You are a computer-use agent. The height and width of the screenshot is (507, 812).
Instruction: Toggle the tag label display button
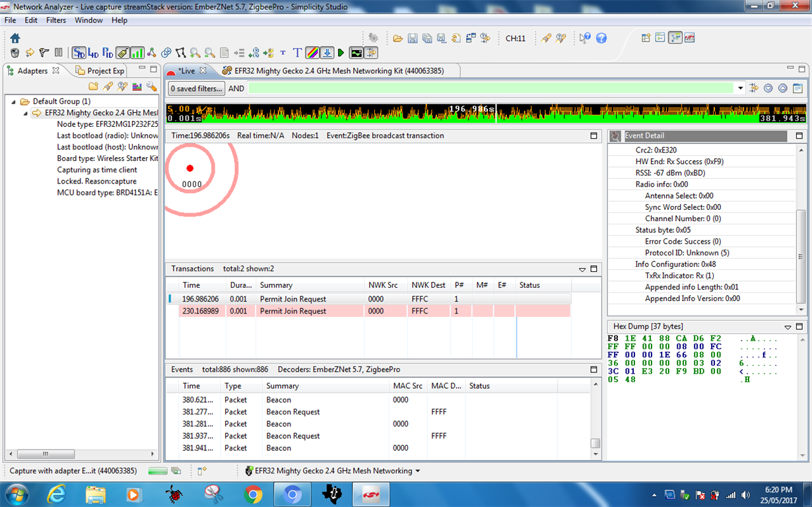[x=123, y=53]
